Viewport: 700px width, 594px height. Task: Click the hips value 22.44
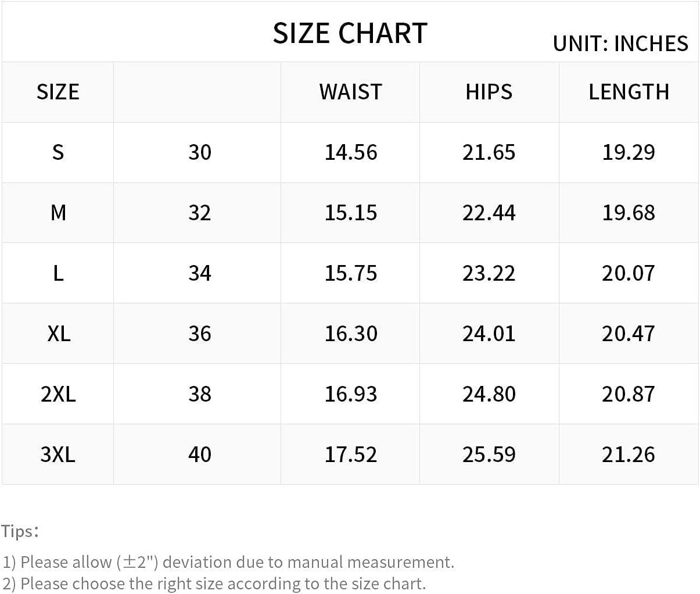489,213
